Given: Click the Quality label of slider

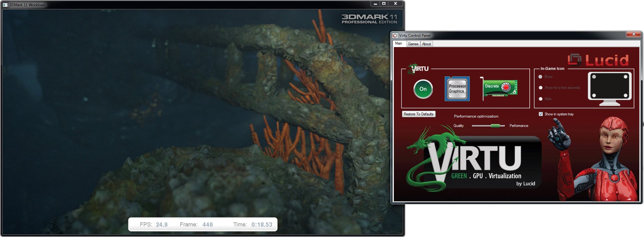Looking at the screenshot, I should click(458, 126).
